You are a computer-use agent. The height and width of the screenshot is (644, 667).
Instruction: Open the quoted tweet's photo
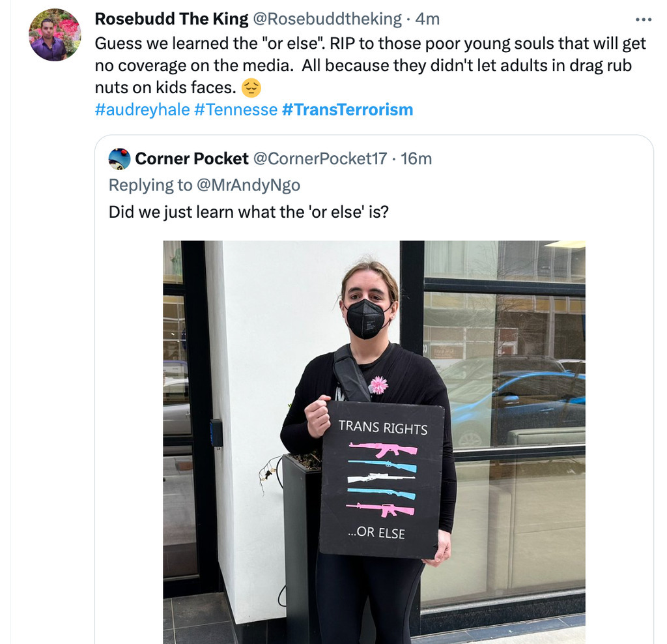point(374,442)
